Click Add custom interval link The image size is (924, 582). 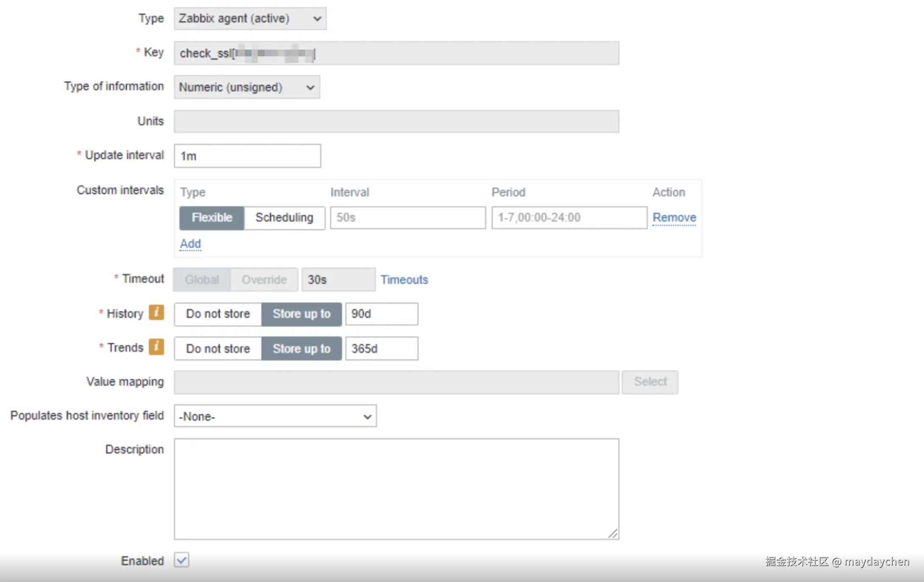(190, 244)
